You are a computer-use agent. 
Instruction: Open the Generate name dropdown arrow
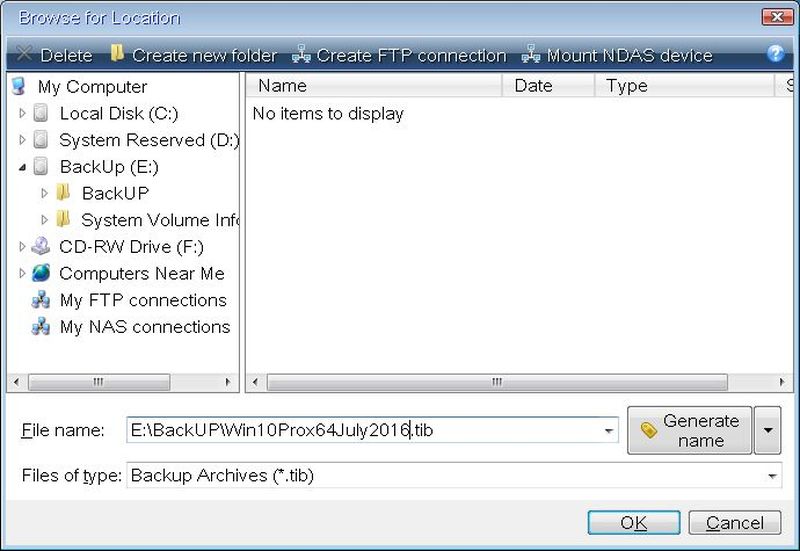point(767,431)
